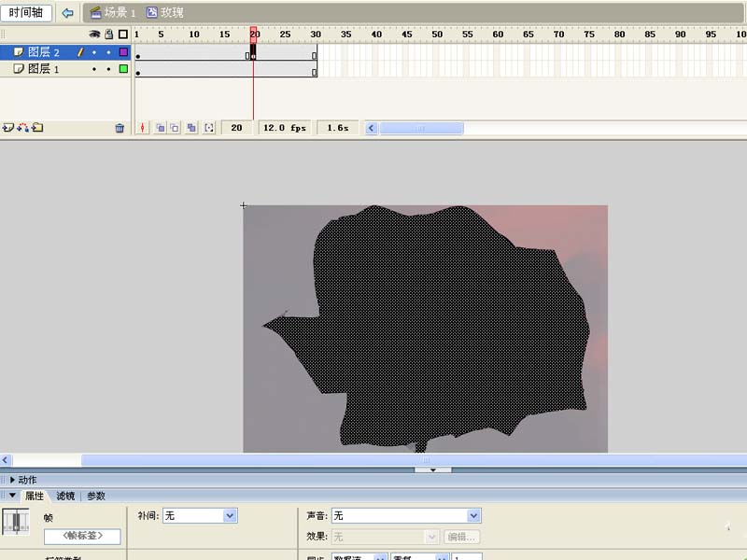Click the eye icon to show/hide all layers
Screen dimensions: 747x560
tap(95, 35)
